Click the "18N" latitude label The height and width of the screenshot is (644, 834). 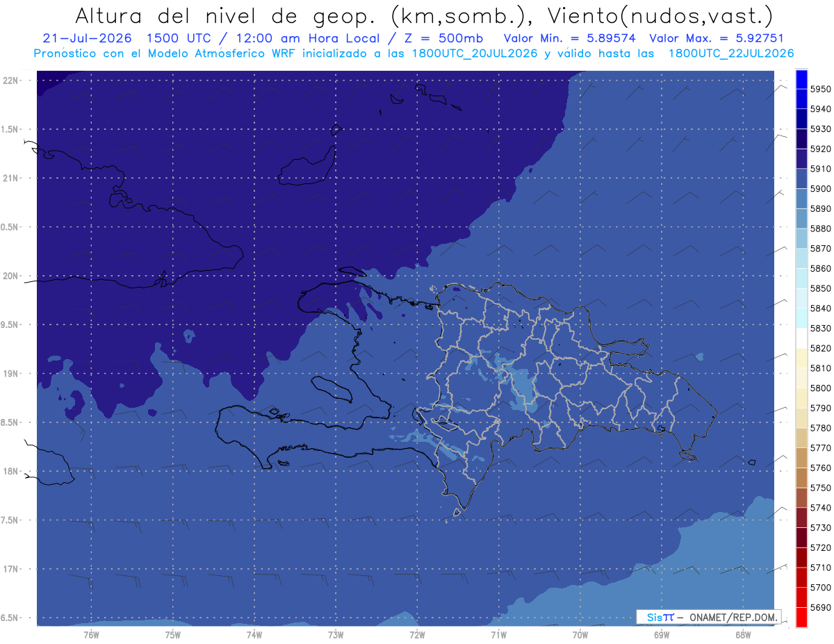10,471
